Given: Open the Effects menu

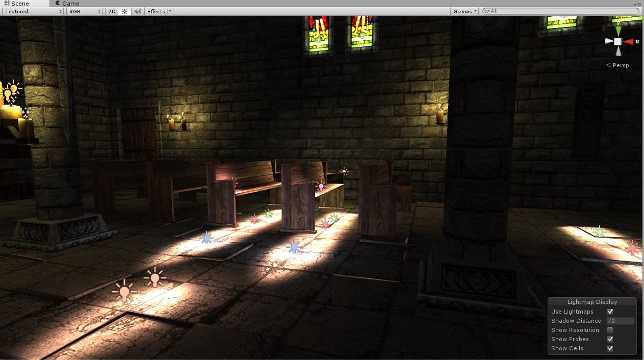Looking at the screenshot, I should [x=156, y=11].
